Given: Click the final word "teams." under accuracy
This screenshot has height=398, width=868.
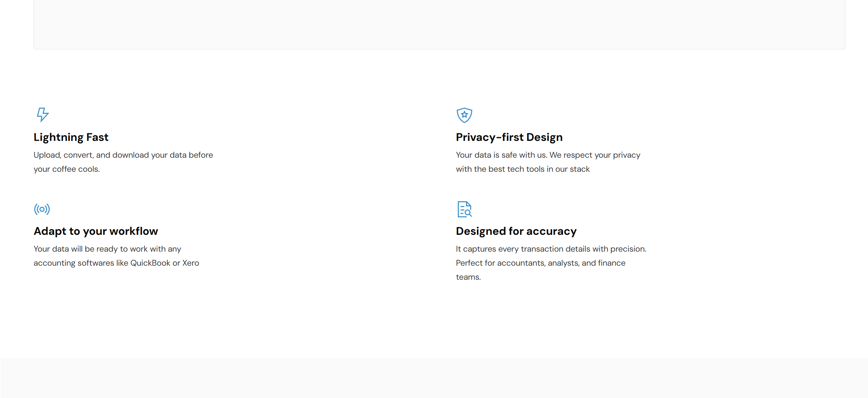Looking at the screenshot, I should point(468,277).
